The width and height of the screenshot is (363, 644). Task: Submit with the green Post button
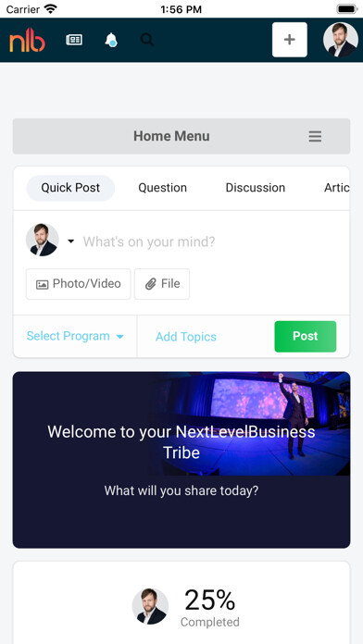tap(306, 337)
